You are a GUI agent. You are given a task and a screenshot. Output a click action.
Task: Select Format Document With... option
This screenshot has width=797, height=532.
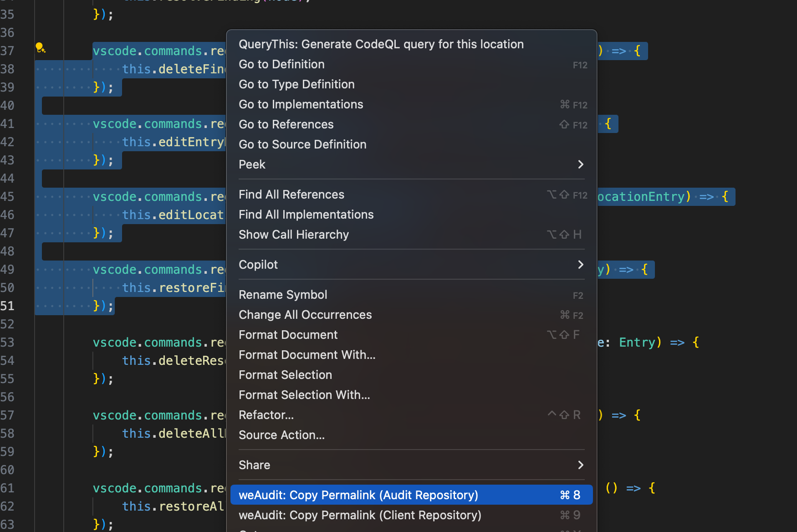click(411, 355)
